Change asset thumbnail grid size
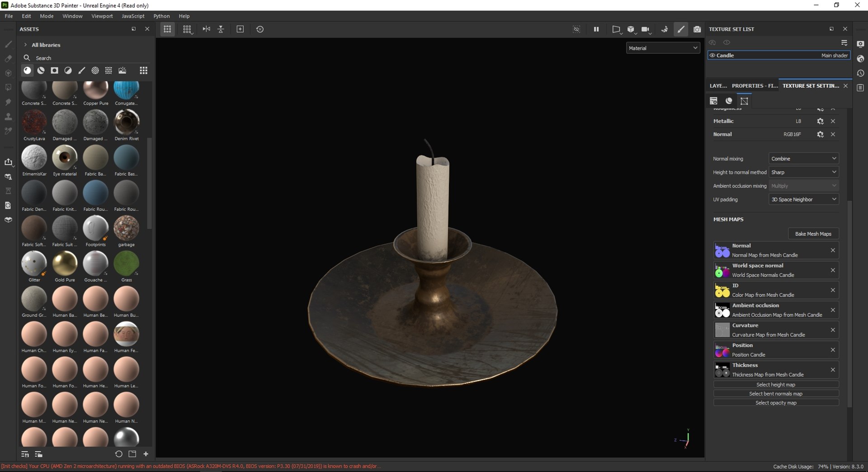868x472 pixels. pyautogui.click(x=143, y=71)
